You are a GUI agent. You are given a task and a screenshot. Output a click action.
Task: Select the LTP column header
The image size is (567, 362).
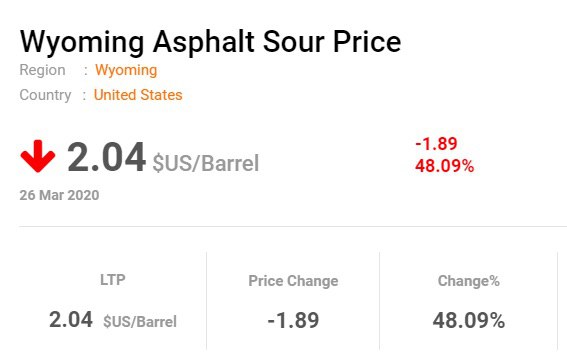pyautogui.click(x=113, y=280)
